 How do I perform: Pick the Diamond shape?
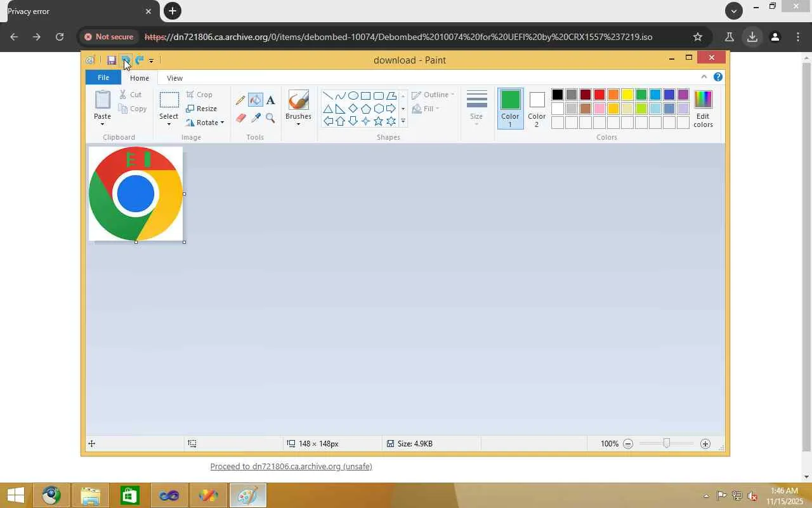pos(353,109)
